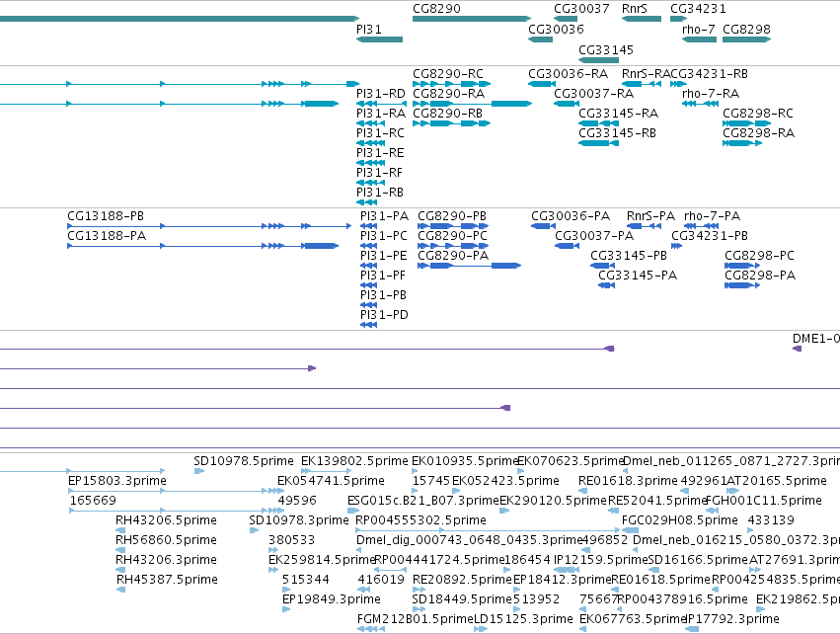Image resolution: width=840 pixels, height=634 pixels.
Task: Click the SD10978.5prime EST feature
Action: coord(198,471)
